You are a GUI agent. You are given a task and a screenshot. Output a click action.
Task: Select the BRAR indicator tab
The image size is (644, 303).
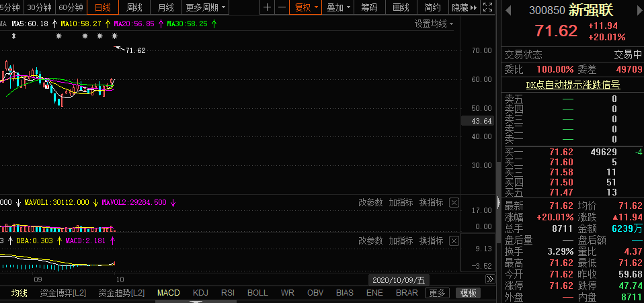tap(407, 293)
